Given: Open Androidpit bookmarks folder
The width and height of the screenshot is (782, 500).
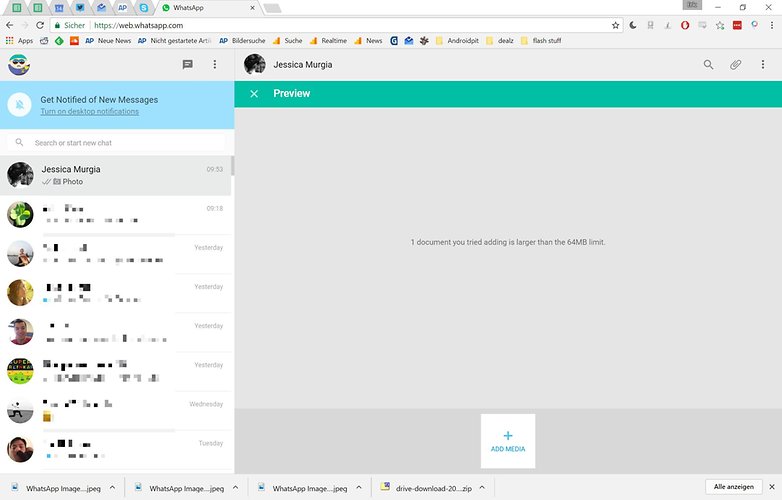Looking at the screenshot, I should 457,41.
